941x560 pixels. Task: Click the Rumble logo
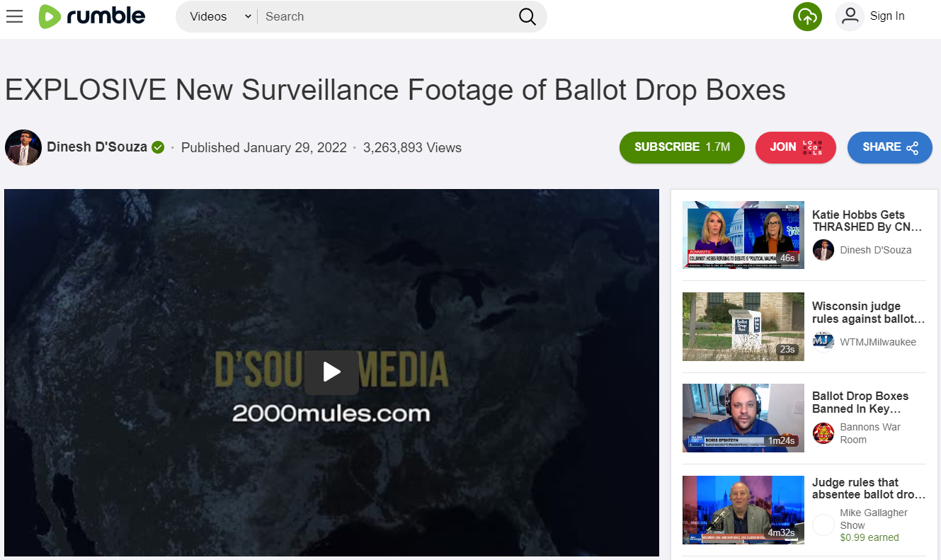(92, 16)
